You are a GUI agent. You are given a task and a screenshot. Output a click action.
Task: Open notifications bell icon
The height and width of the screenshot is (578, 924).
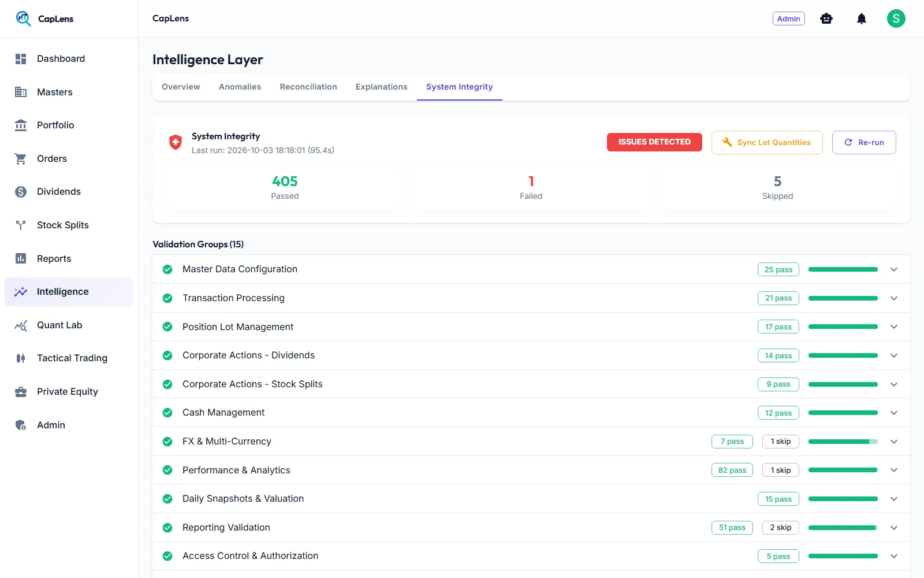[862, 18]
